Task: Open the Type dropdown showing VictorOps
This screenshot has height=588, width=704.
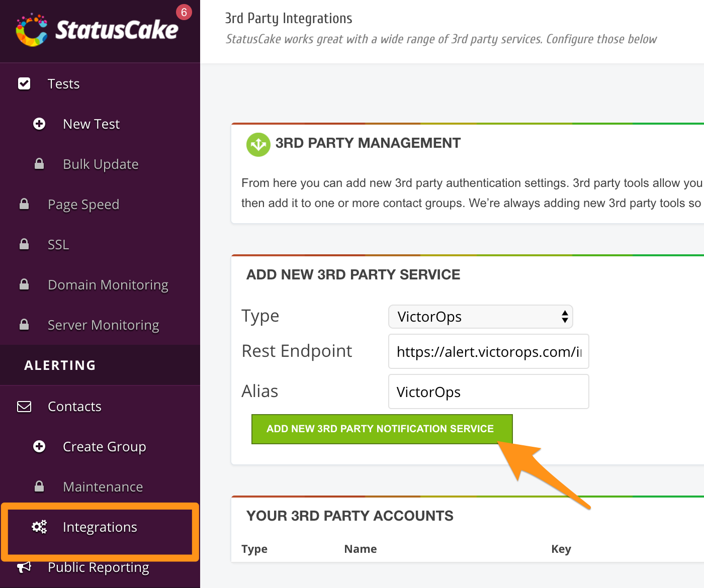Action: click(x=480, y=317)
